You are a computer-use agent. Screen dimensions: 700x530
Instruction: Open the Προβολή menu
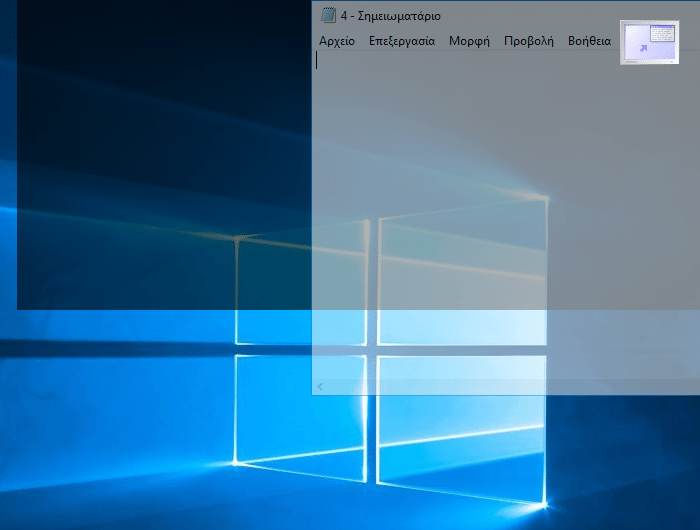tap(529, 41)
